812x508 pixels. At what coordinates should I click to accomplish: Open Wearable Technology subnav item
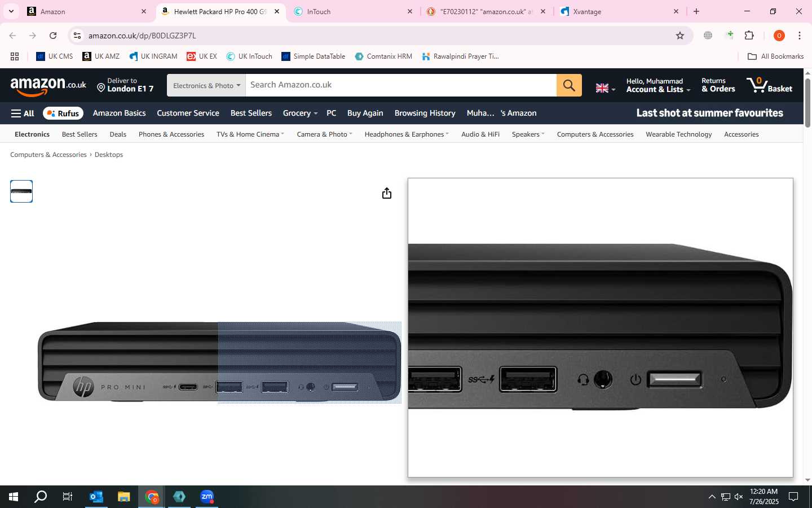tap(678, 134)
